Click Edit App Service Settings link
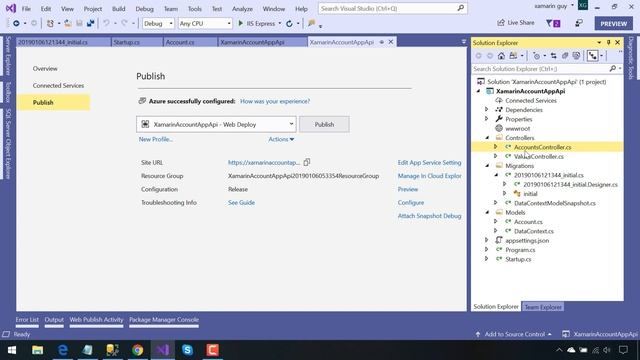This screenshot has width=640, height=360. [x=429, y=162]
